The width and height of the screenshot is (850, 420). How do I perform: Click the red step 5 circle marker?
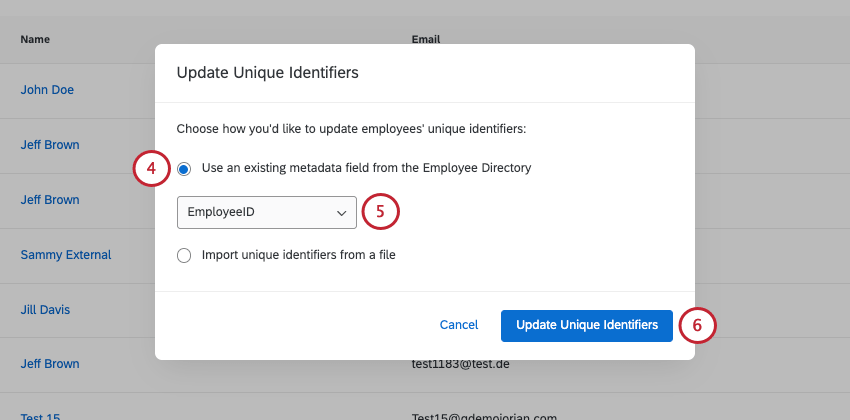(x=380, y=212)
